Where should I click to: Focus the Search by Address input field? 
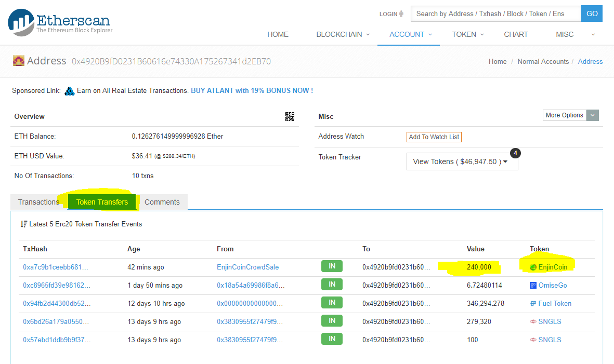pyautogui.click(x=496, y=14)
